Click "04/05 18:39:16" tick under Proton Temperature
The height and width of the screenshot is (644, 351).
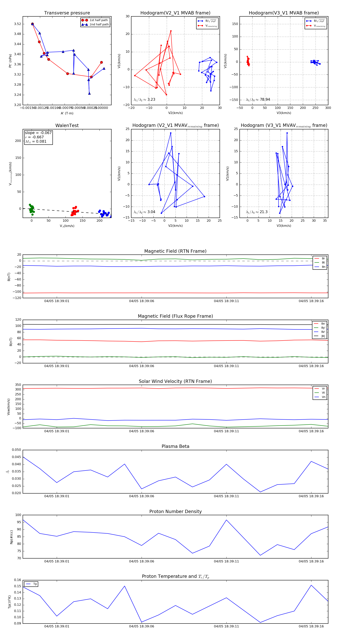tap(311, 626)
